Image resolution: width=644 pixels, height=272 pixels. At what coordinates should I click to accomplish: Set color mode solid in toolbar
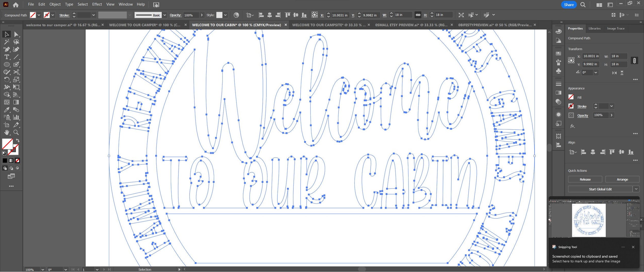coord(5,161)
